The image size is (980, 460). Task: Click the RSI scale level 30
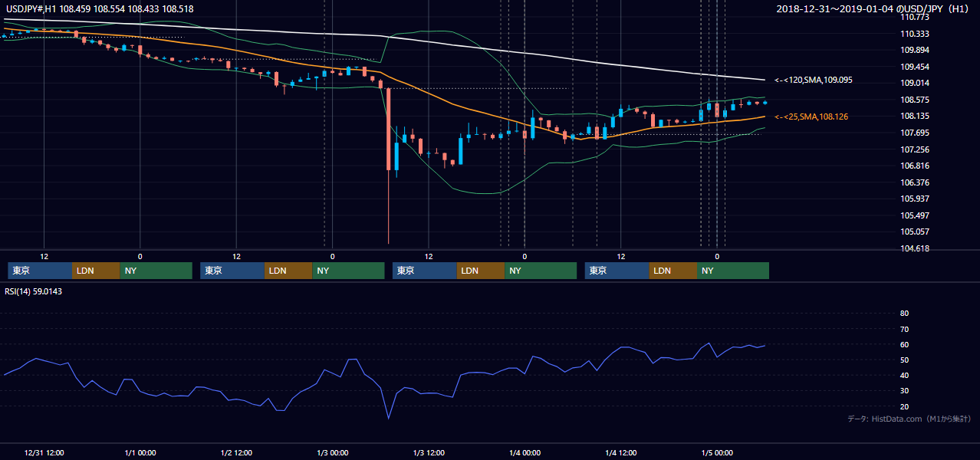pyautogui.click(x=904, y=391)
